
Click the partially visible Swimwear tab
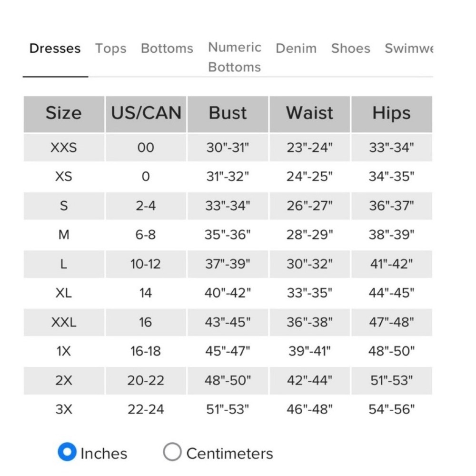pyautogui.click(x=408, y=49)
